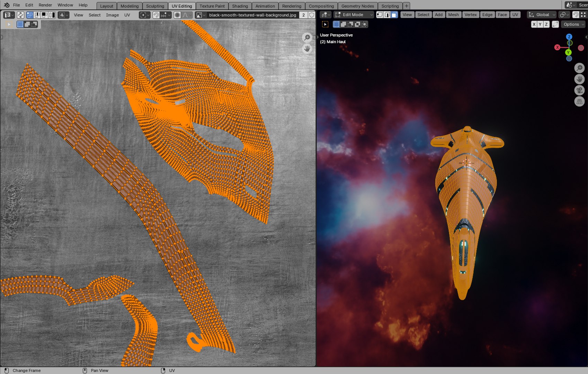Toggle Y axis mirror
Image resolution: width=588 pixels, height=374 pixels.
[x=540, y=24]
